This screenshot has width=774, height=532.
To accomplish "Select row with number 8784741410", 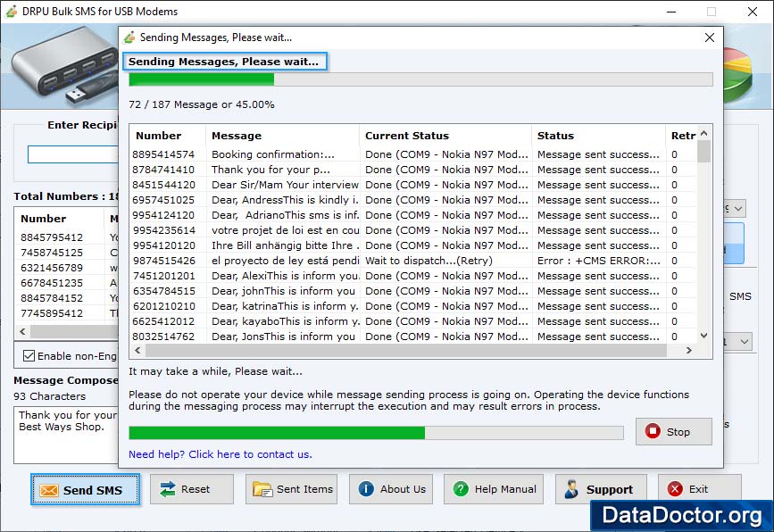I will (x=413, y=170).
